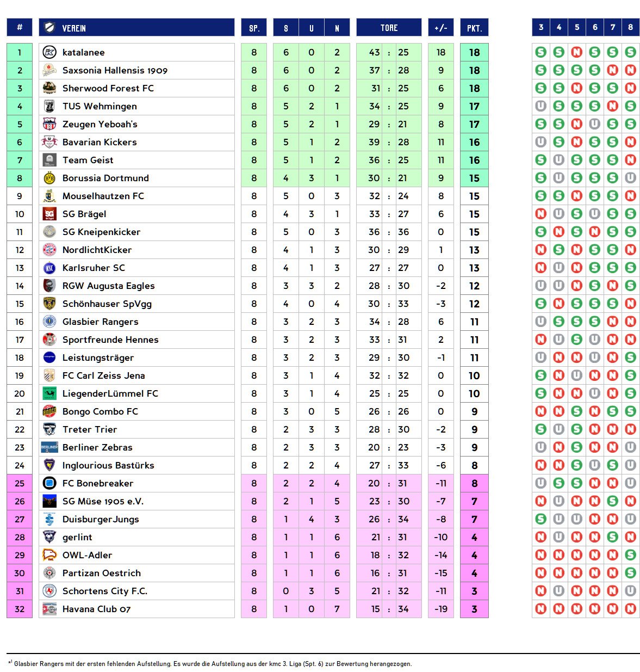Select the TORE column header
This screenshot has height=672, width=640.
pyautogui.click(x=389, y=28)
